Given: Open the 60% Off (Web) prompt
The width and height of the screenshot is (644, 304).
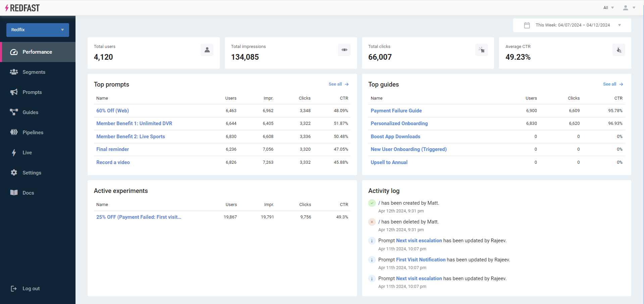Looking at the screenshot, I should click(x=112, y=111).
